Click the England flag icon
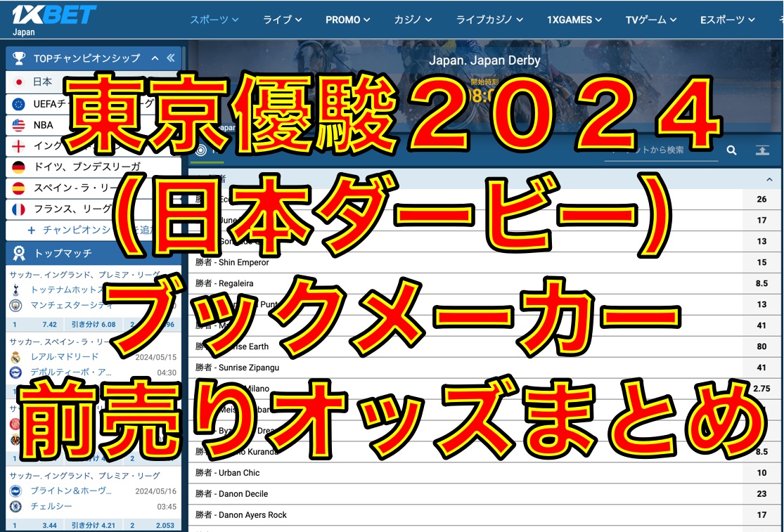Screen dimensions: 784x532 pos(18,146)
